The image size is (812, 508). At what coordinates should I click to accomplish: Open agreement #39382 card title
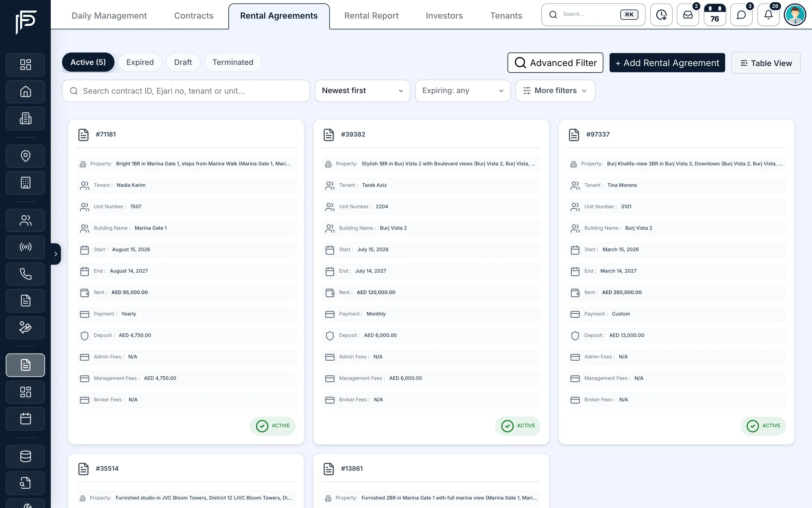click(353, 134)
